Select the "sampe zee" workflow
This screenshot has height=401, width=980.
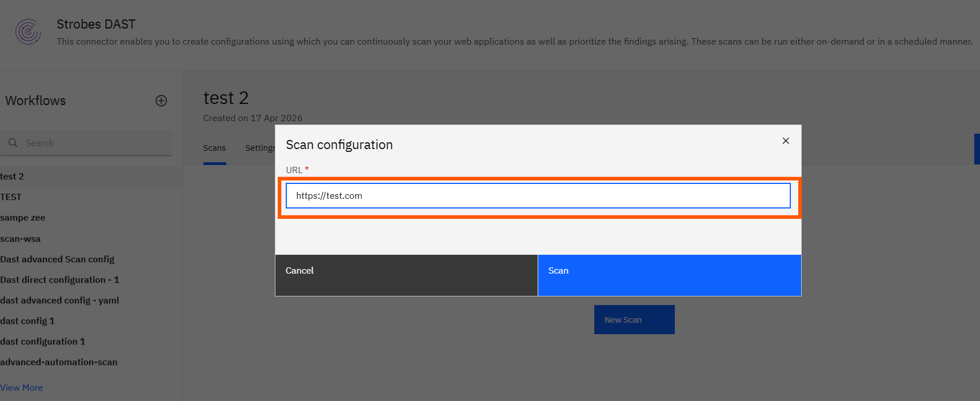click(x=23, y=218)
